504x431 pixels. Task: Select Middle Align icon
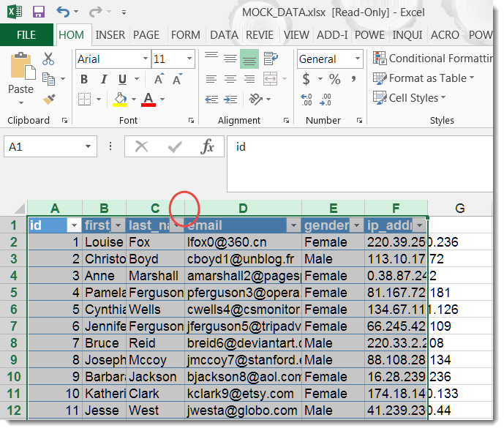(230, 59)
